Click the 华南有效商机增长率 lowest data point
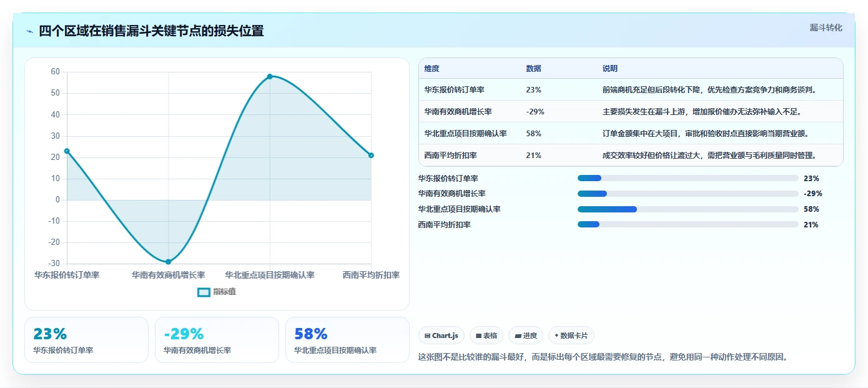 (x=169, y=262)
